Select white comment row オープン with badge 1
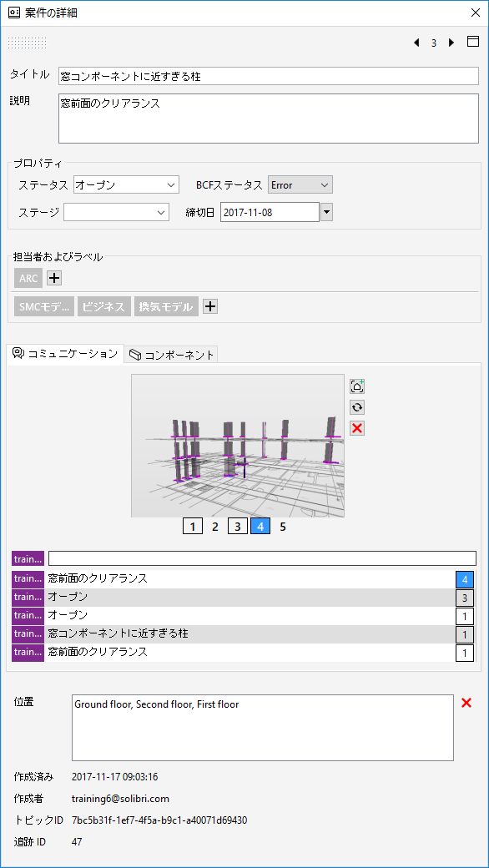This screenshot has width=489, height=868. pos(244,616)
